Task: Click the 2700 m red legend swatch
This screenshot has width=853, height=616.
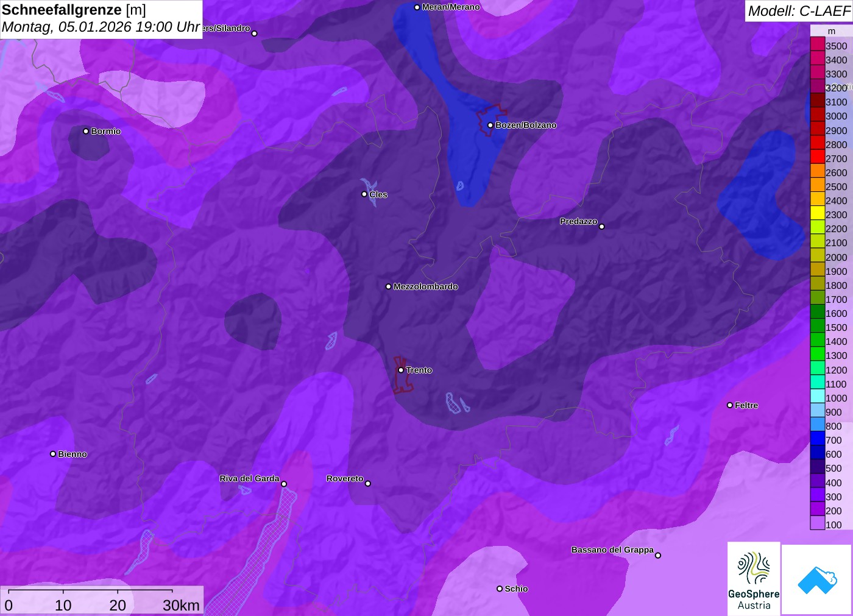Action: click(x=818, y=157)
